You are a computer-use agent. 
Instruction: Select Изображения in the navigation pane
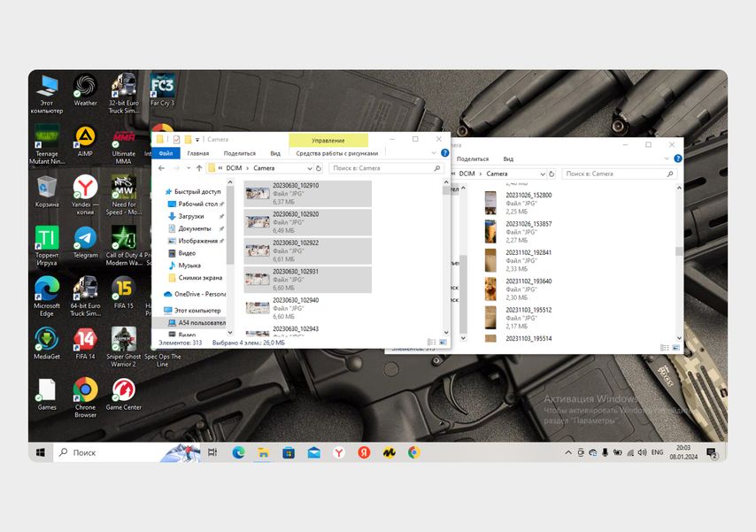click(194, 241)
